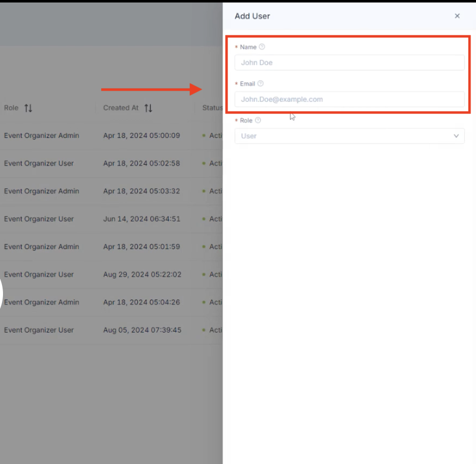Select the row created Aug 05, 2024 07:39:45
476x464 pixels.
tap(141, 330)
